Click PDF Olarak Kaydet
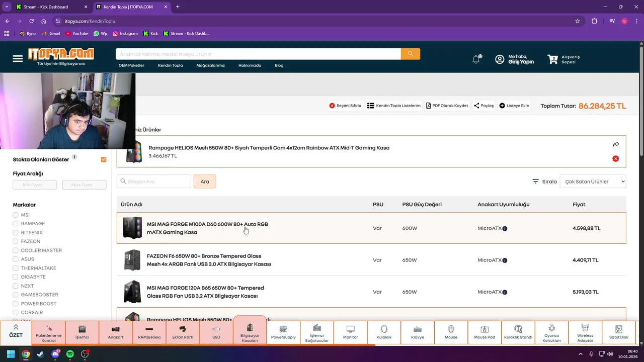Viewport: 644px width, 362px height. 447,106
